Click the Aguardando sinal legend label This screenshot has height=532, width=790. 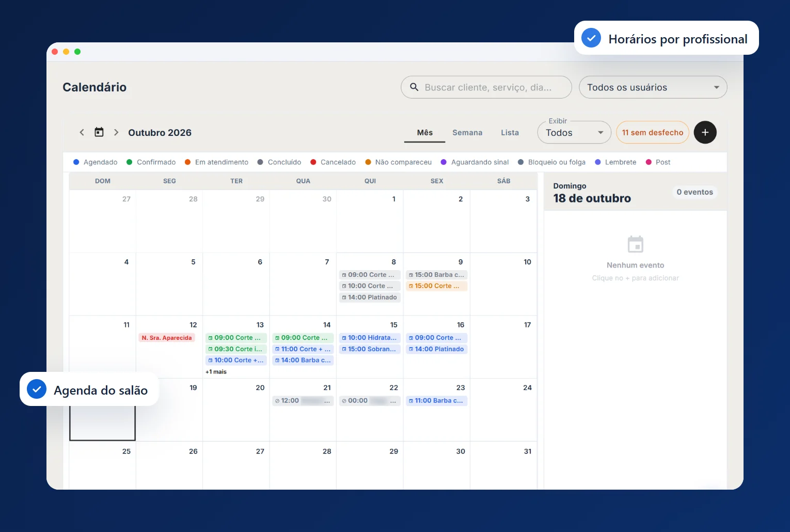coord(480,162)
